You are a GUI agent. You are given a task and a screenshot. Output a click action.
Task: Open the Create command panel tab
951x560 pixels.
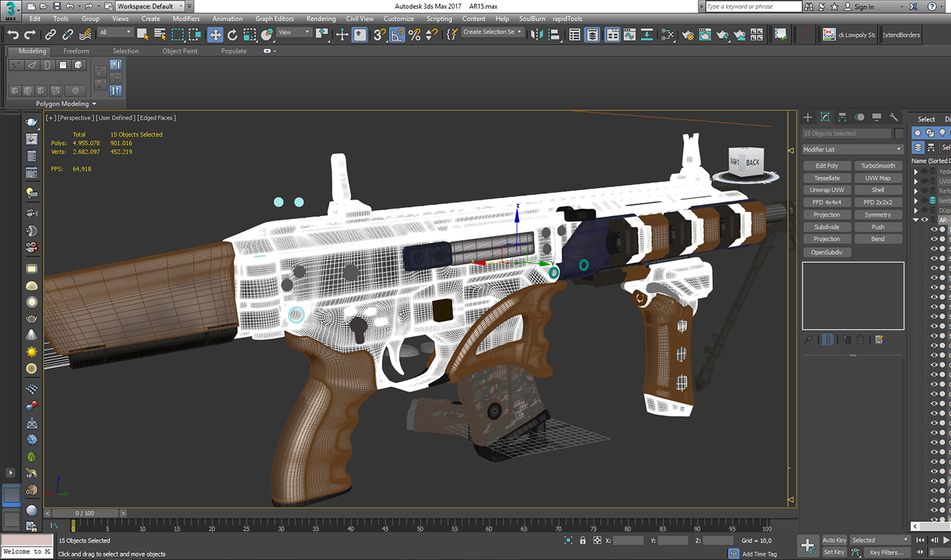pos(808,117)
